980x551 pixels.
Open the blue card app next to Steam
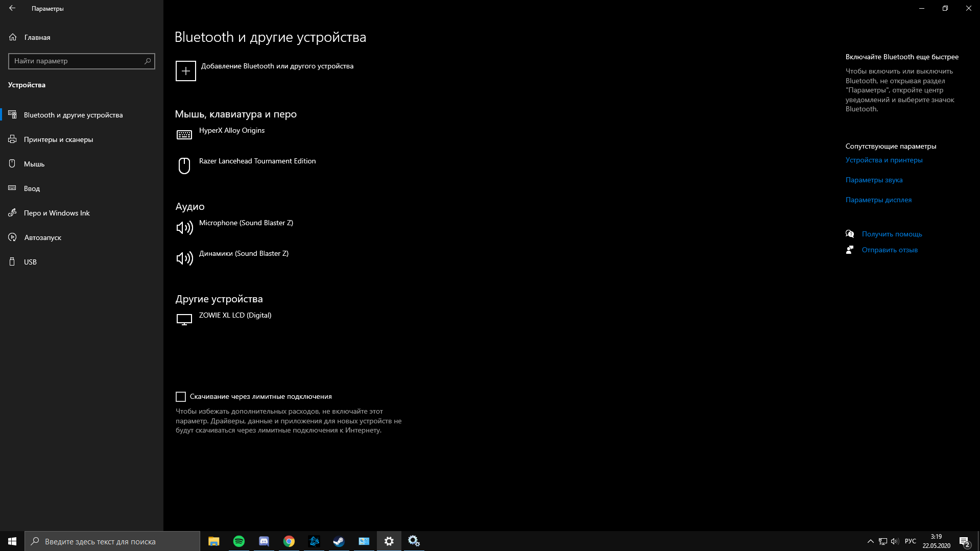tap(364, 541)
